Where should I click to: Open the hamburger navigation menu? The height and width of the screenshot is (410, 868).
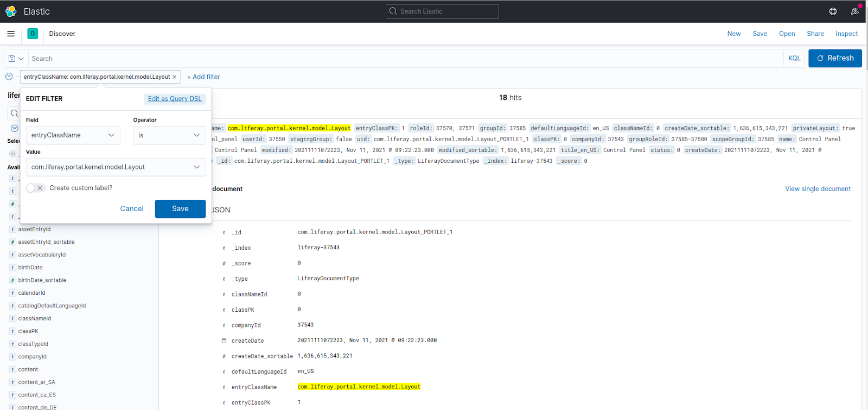pos(11,34)
